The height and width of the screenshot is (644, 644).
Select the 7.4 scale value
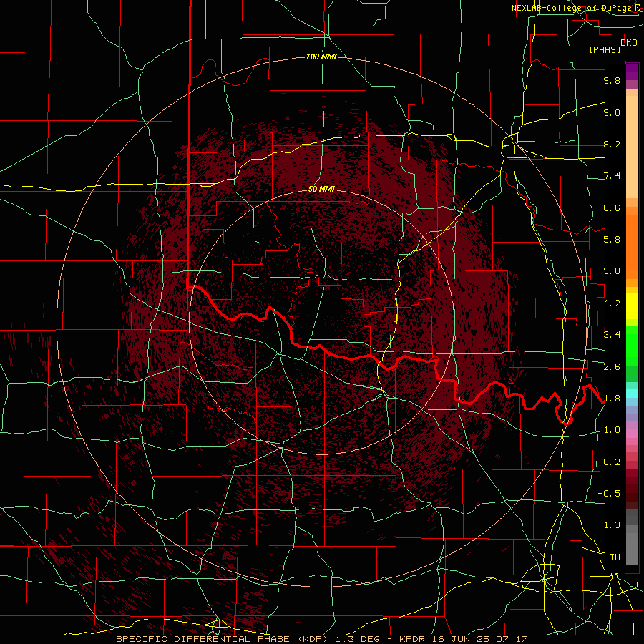coord(612,176)
